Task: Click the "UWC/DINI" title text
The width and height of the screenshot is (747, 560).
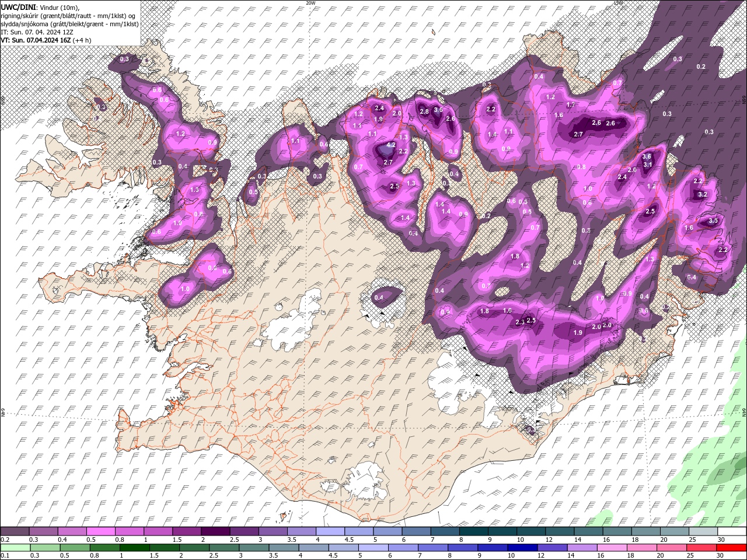Action: click(x=18, y=6)
